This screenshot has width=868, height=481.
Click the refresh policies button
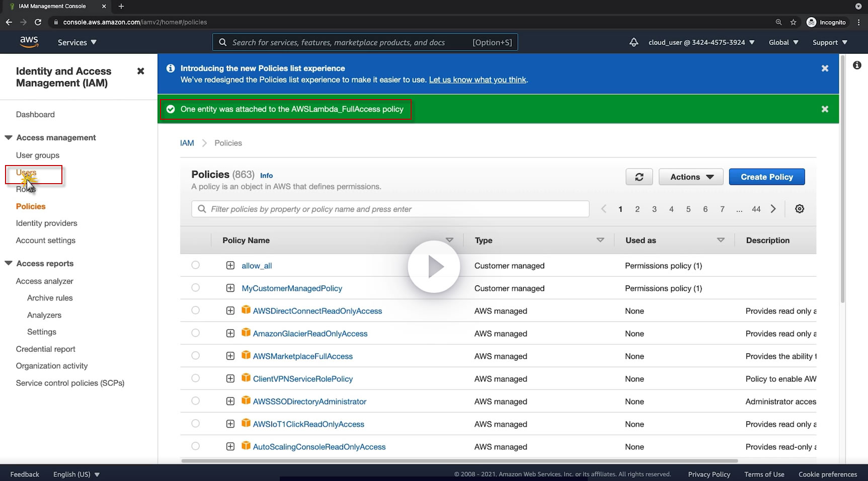click(x=639, y=177)
